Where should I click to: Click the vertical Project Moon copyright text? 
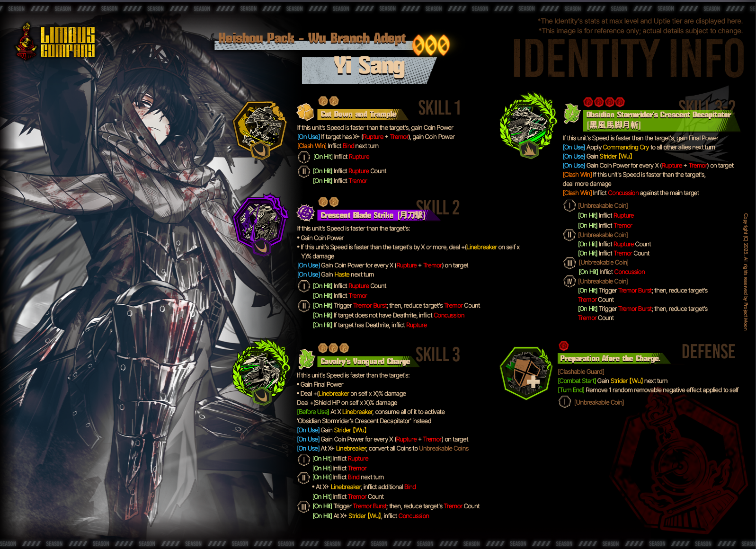pyautogui.click(x=745, y=272)
